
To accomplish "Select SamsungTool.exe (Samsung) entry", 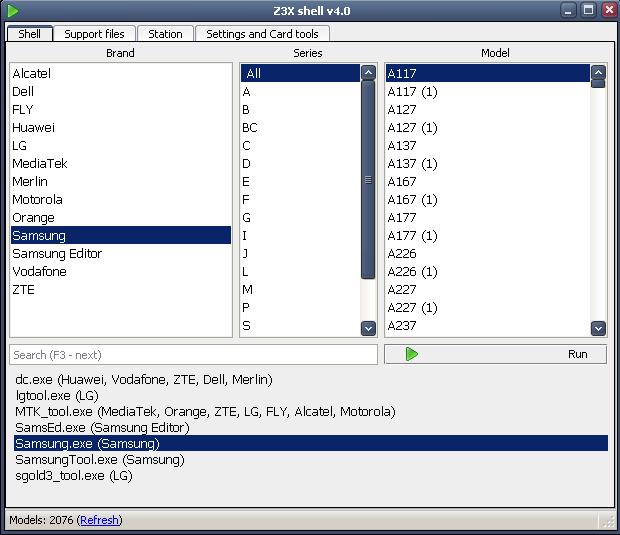I will (x=311, y=459).
